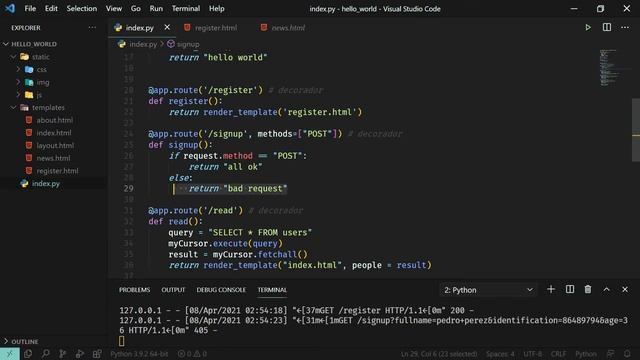Open the terminal selector dropdown 2: Python

[x=488, y=290]
